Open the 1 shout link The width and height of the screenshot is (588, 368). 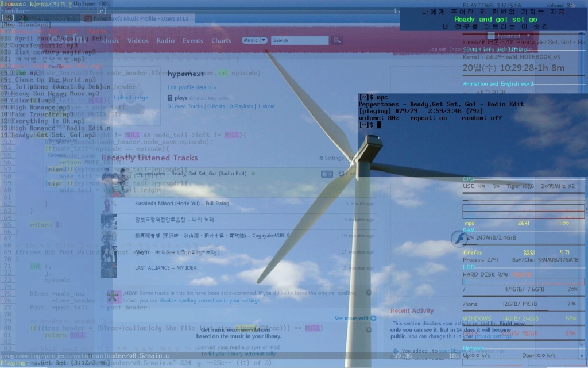pyautogui.click(x=266, y=106)
